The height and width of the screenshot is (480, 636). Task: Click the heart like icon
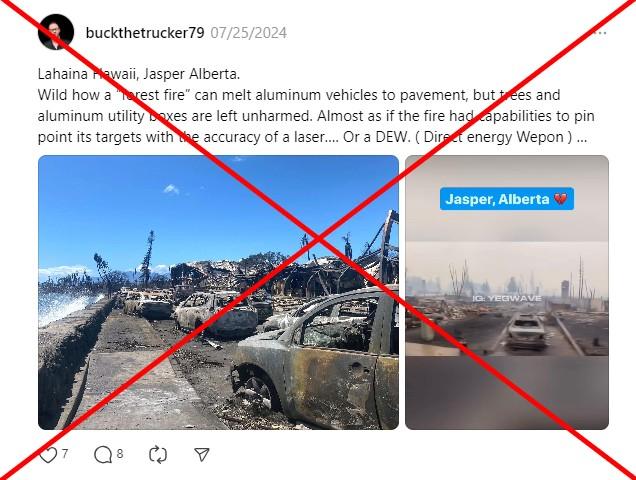pyautogui.click(x=48, y=455)
